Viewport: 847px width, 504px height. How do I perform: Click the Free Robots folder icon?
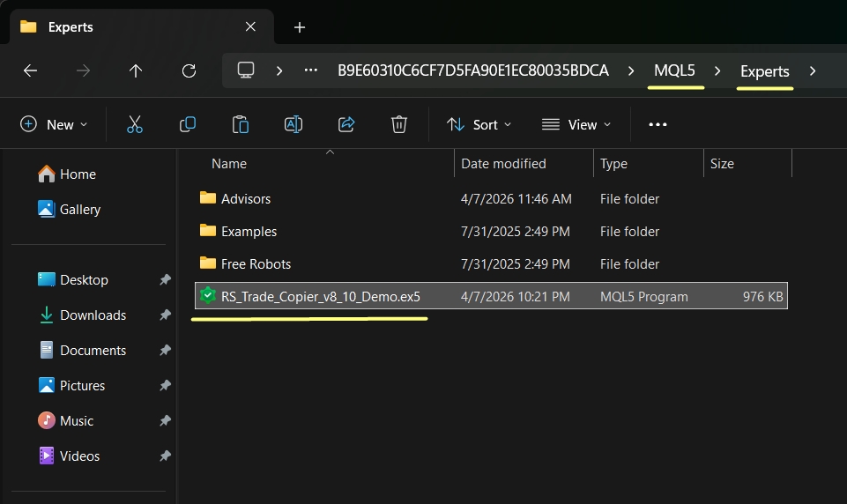point(207,263)
